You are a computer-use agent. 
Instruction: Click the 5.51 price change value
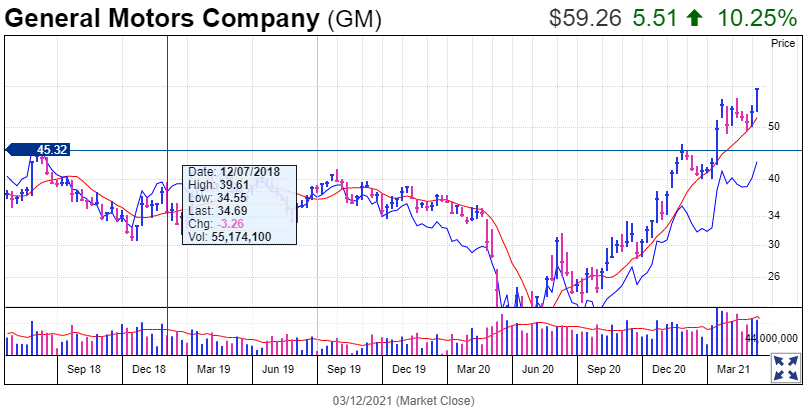click(654, 19)
